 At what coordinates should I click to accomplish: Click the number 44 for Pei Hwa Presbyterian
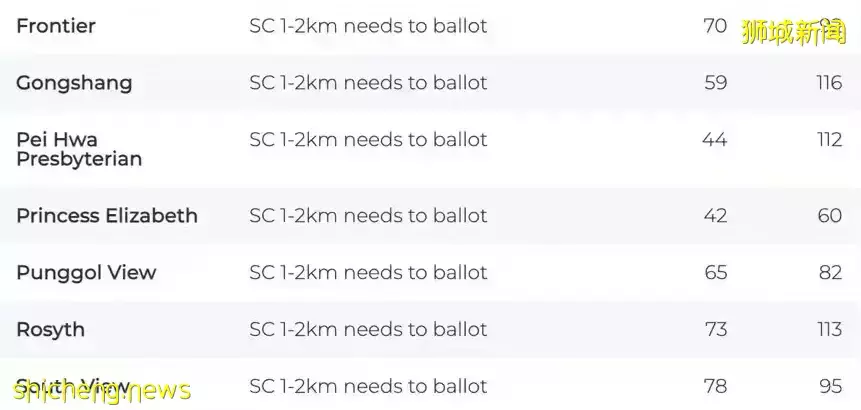point(714,140)
